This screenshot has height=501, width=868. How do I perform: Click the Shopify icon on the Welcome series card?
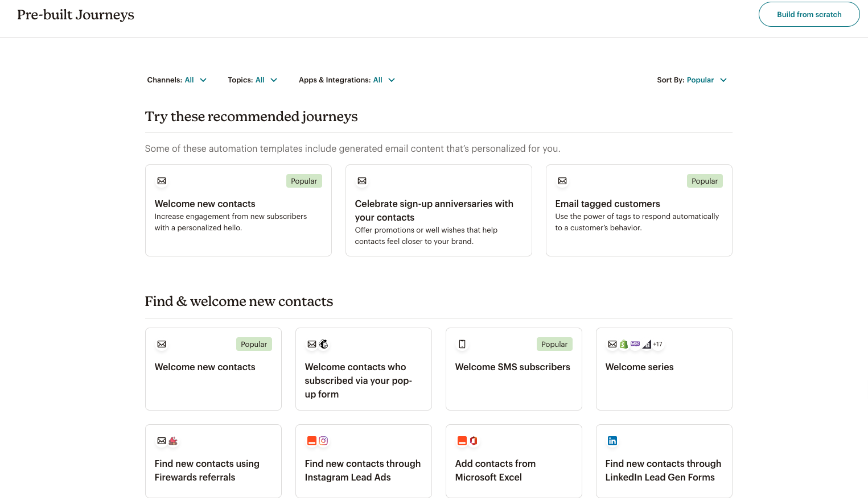(x=624, y=344)
